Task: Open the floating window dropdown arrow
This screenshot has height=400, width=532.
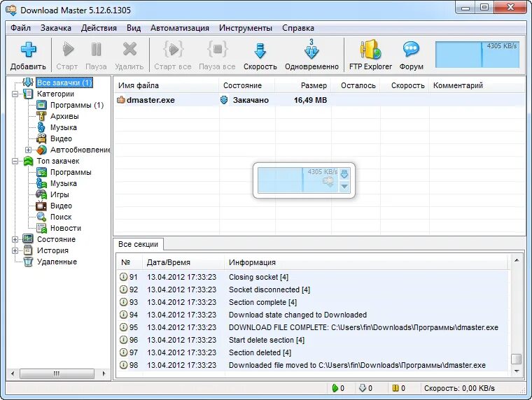Action: coord(344,187)
